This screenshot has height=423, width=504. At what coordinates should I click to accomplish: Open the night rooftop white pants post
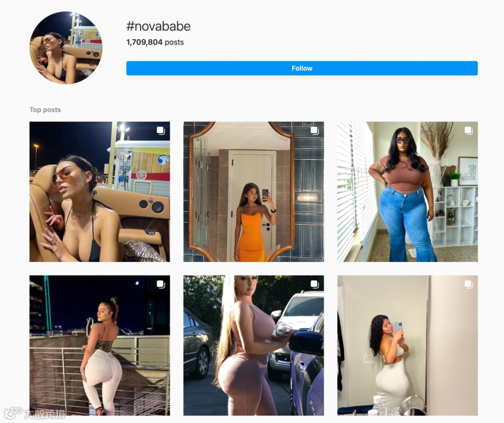[100, 345]
